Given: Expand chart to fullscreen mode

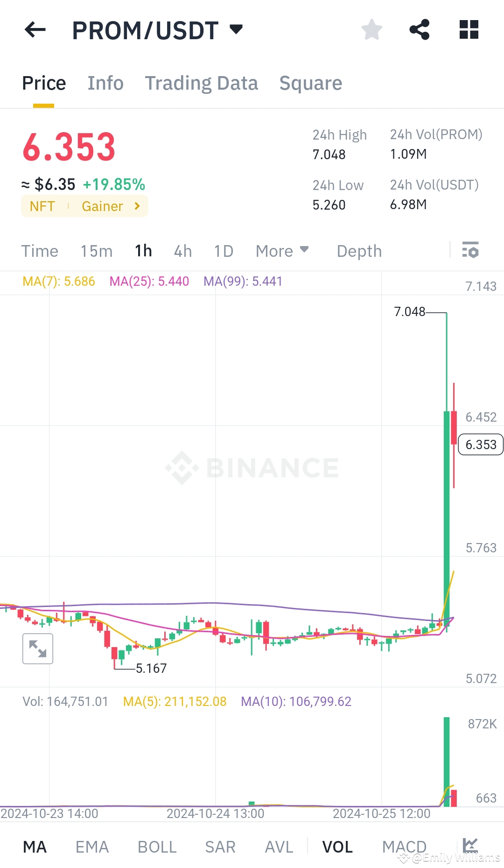Looking at the screenshot, I should tap(37, 648).
